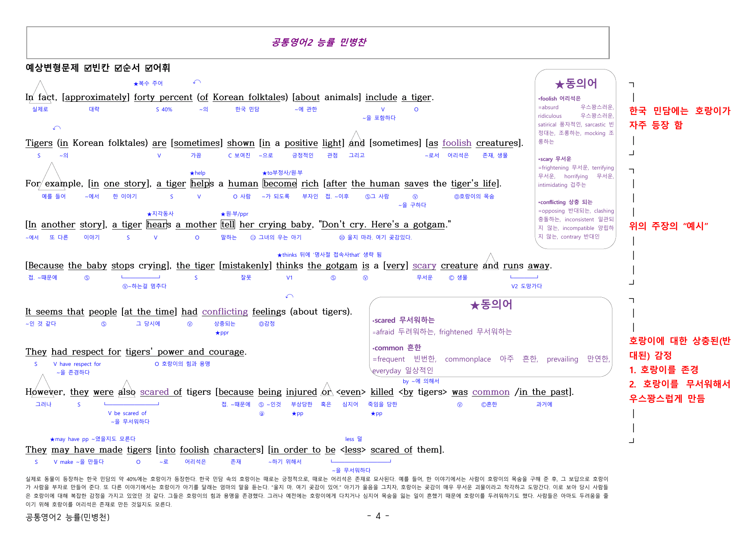Click the annotation "★help"

pos(198,173)
